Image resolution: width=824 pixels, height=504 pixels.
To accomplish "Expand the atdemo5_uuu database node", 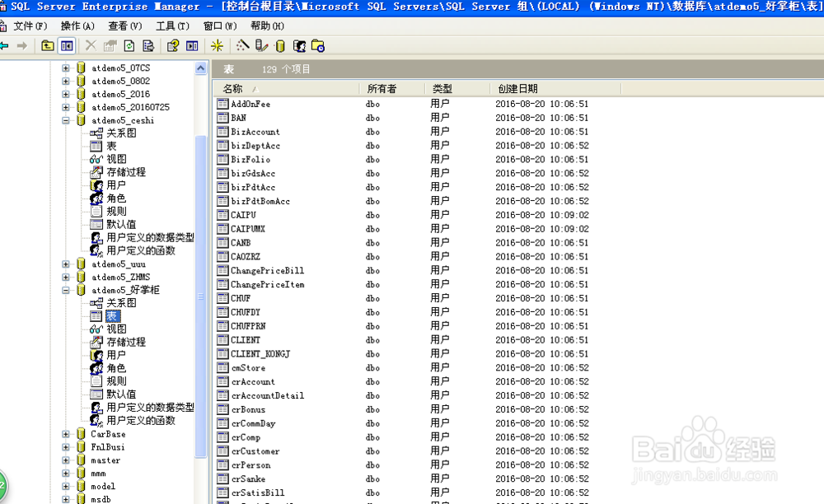I will (x=66, y=264).
